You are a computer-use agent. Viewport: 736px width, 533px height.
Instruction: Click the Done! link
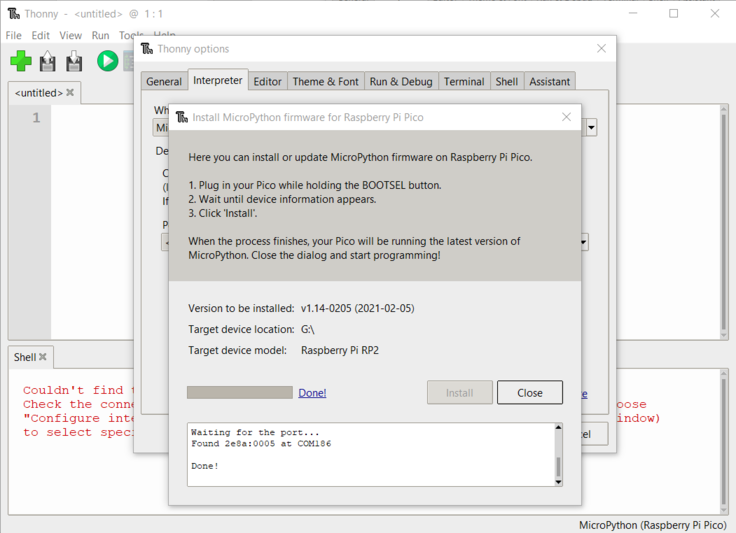click(x=312, y=393)
